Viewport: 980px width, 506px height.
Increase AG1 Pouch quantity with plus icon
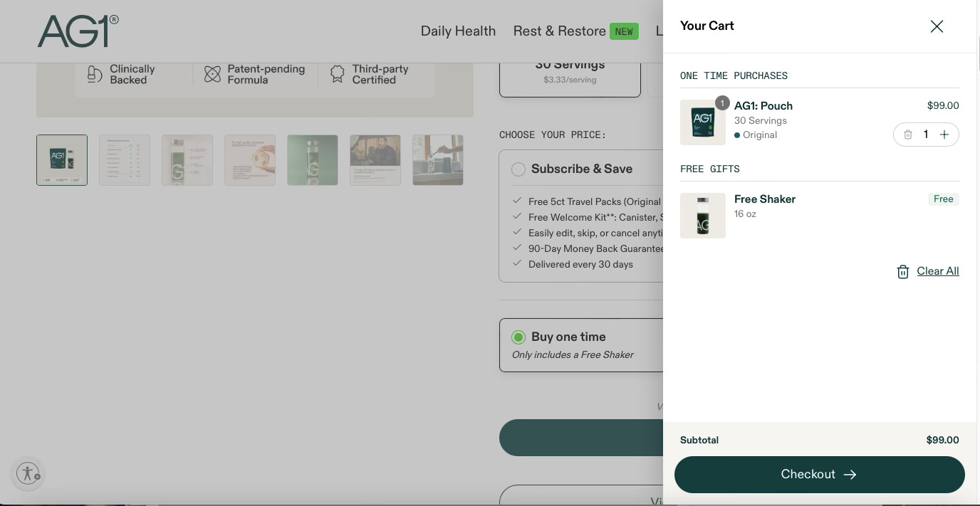coord(944,135)
